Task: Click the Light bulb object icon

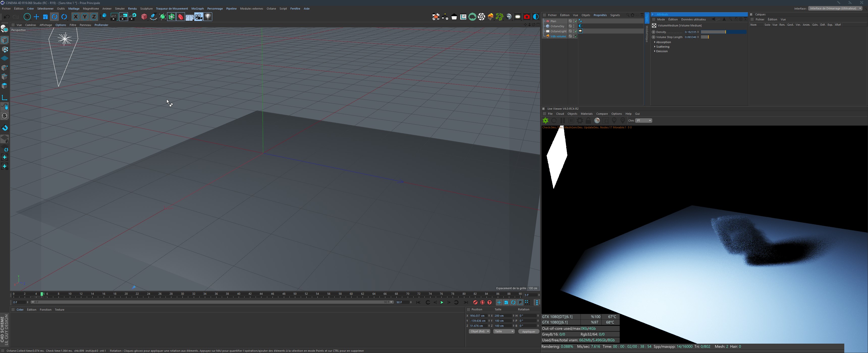Action: pyautogui.click(x=208, y=17)
